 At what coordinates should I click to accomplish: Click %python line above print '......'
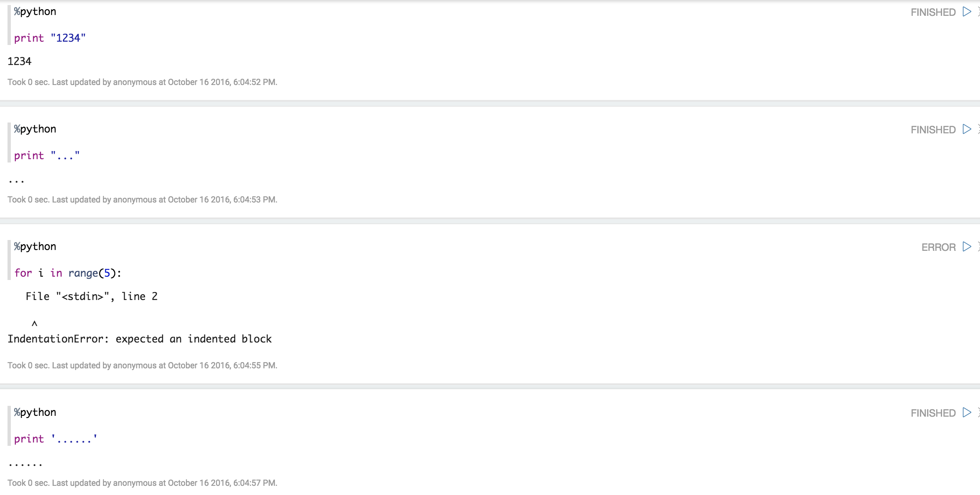coord(35,412)
